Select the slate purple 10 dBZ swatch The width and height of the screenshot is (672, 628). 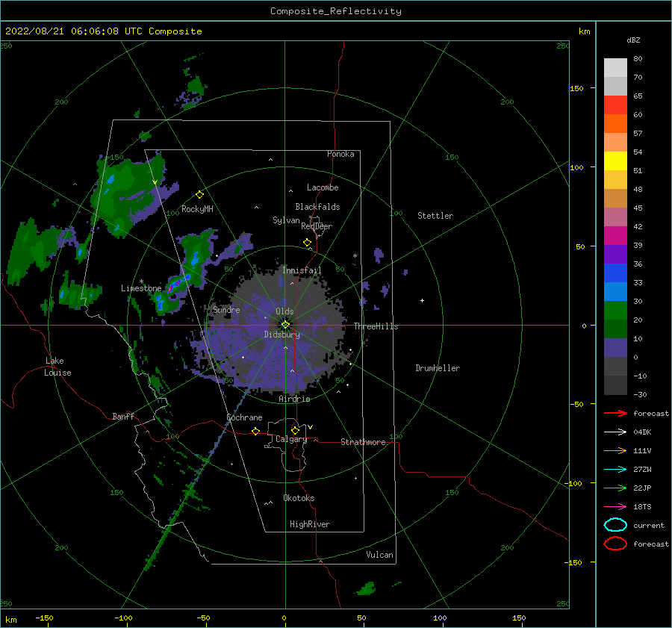615,348
